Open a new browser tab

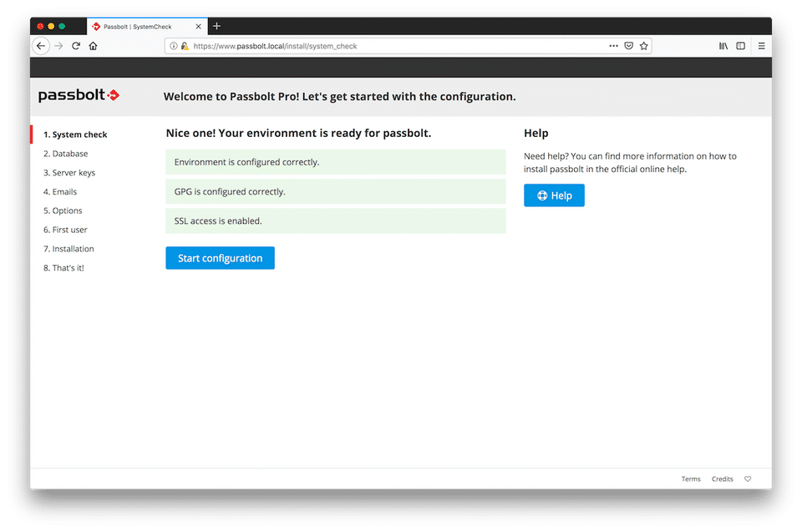point(216,26)
